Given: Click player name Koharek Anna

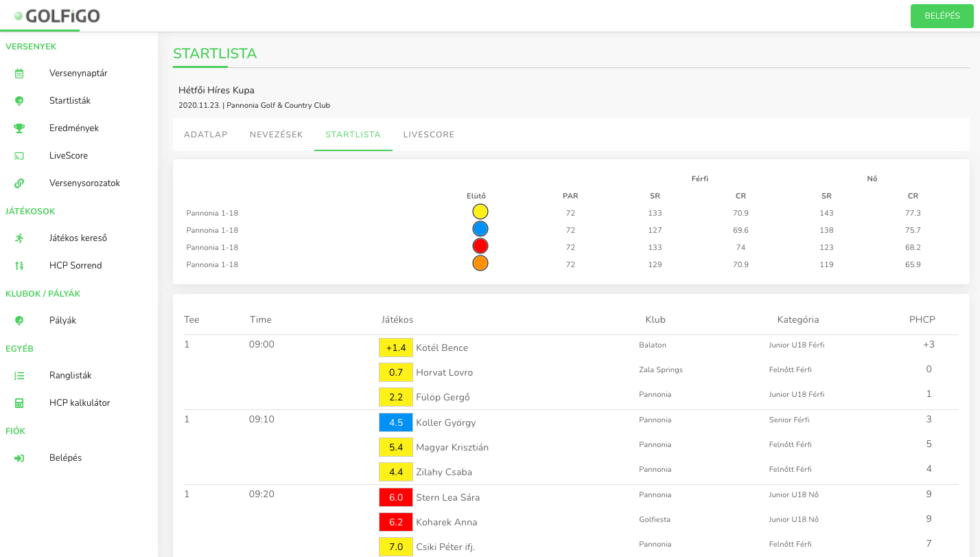Looking at the screenshot, I should [447, 522].
